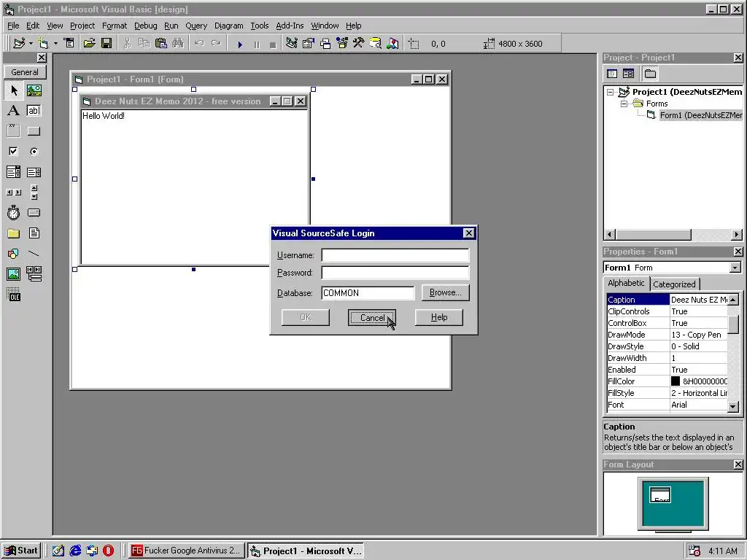Image resolution: width=747 pixels, height=560 pixels.
Task: Click the Toolbox hammer-and-wrench toolbar icon
Action: [x=359, y=43]
